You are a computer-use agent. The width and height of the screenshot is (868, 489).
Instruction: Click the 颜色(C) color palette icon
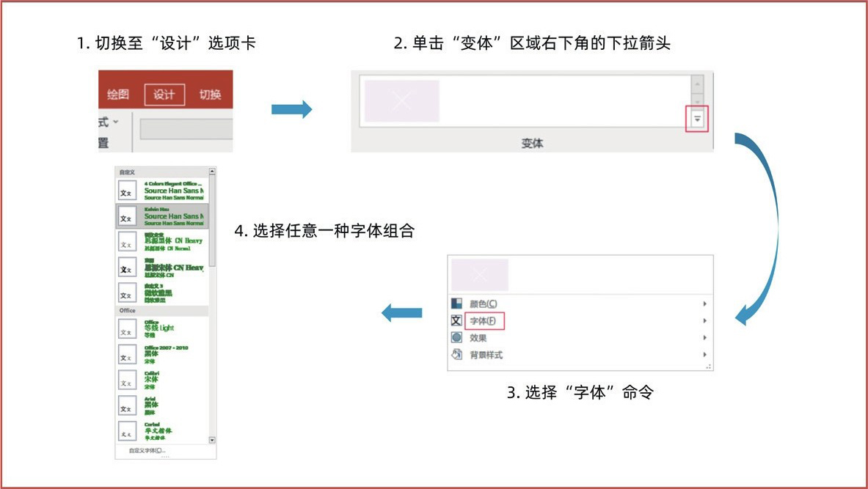click(x=456, y=303)
